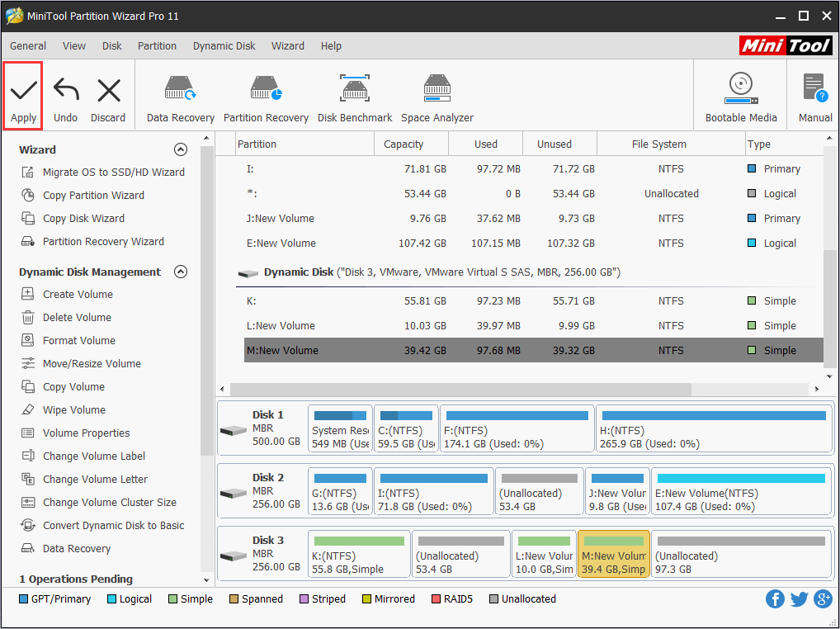Screen dimensions: 840x629
Task: Open the Wizard menu
Action: click(288, 46)
